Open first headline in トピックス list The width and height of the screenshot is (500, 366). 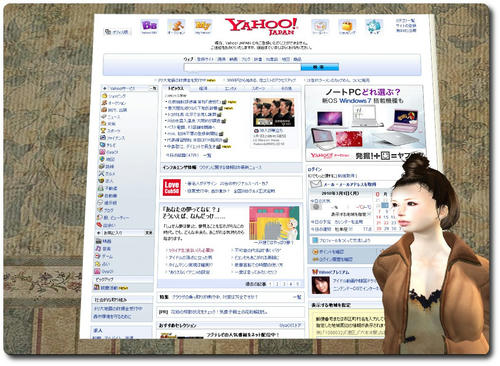click(x=195, y=102)
